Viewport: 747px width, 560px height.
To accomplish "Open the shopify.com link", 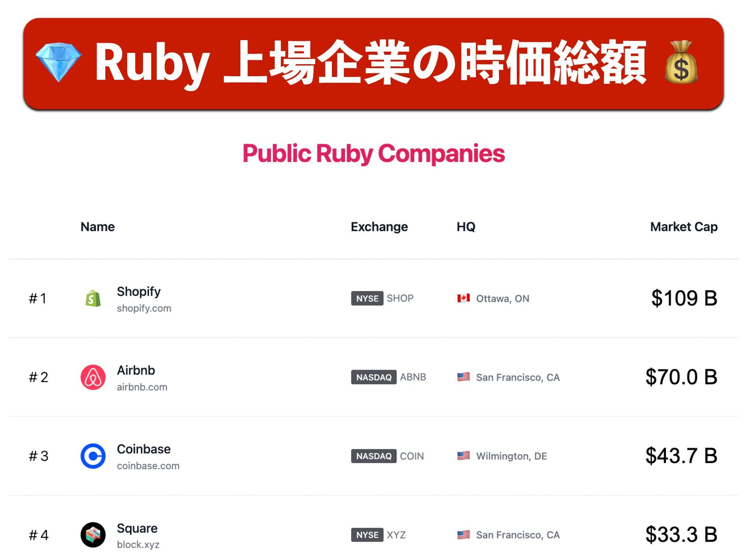I will [144, 308].
